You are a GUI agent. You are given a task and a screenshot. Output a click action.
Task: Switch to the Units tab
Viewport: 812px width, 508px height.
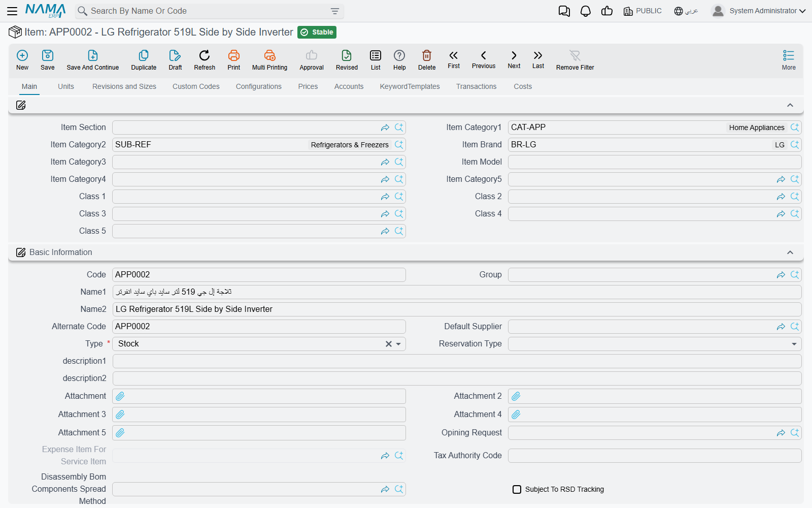pos(66,86)
